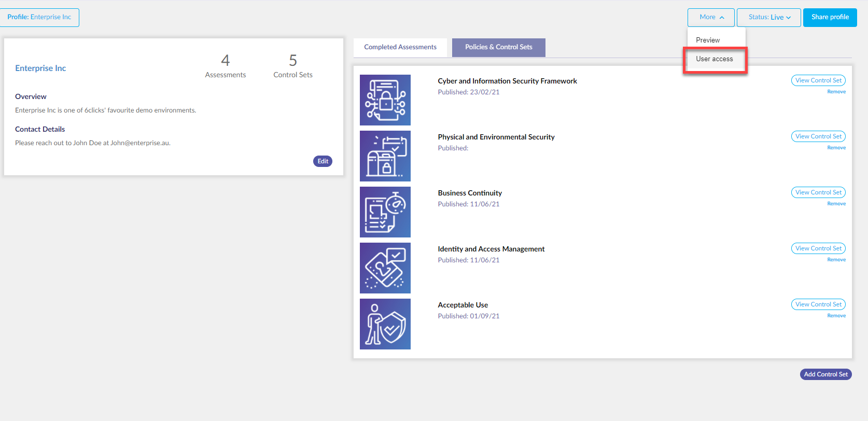Remove the Identity and Access Management set

point(836,260)
